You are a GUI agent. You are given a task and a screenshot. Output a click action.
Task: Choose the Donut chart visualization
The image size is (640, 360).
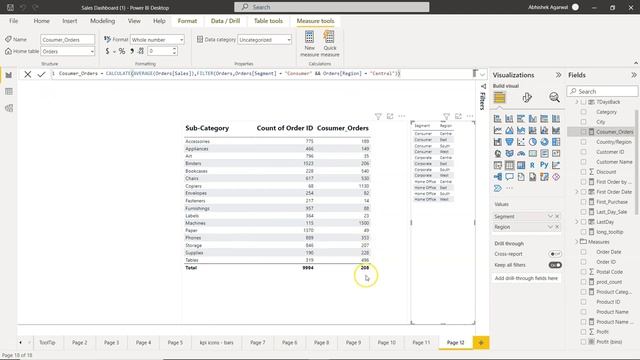point(544,142)
